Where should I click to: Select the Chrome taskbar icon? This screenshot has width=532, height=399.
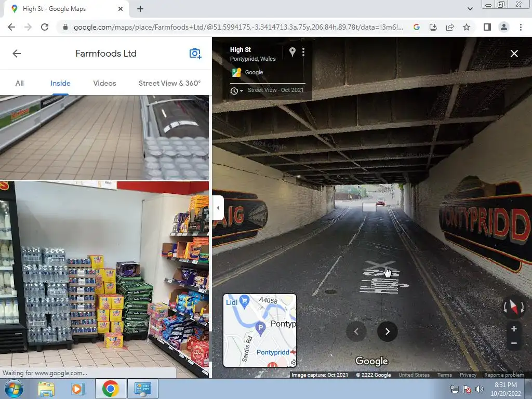pos(110,389)
